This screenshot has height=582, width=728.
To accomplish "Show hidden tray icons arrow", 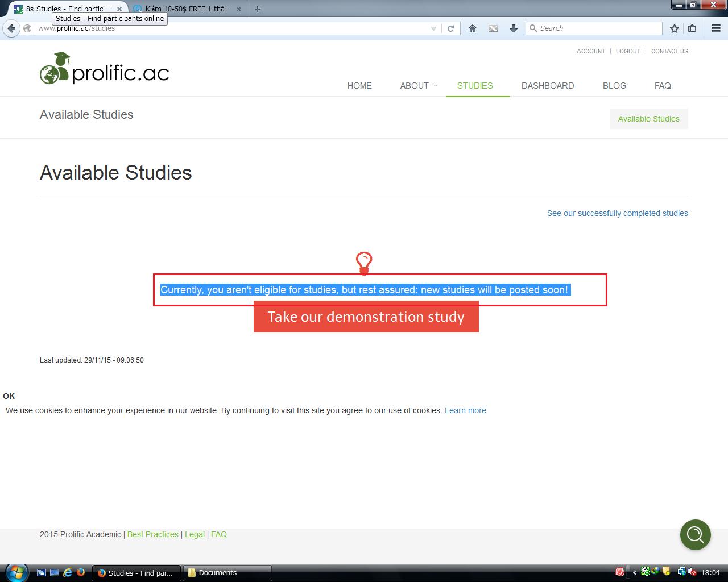I will (635, 573).
